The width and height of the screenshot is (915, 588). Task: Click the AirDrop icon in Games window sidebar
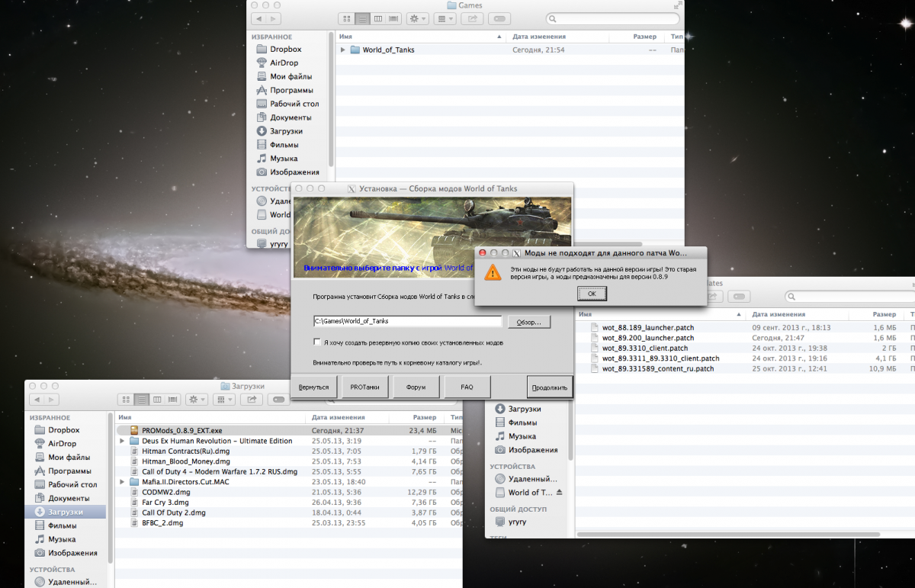point(262,63)
